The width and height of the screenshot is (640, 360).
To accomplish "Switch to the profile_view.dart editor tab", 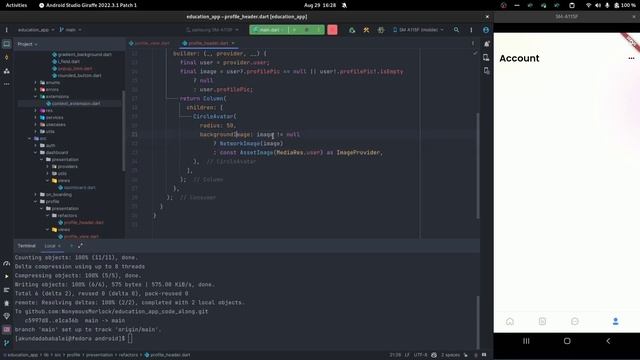I will [149, 43].
